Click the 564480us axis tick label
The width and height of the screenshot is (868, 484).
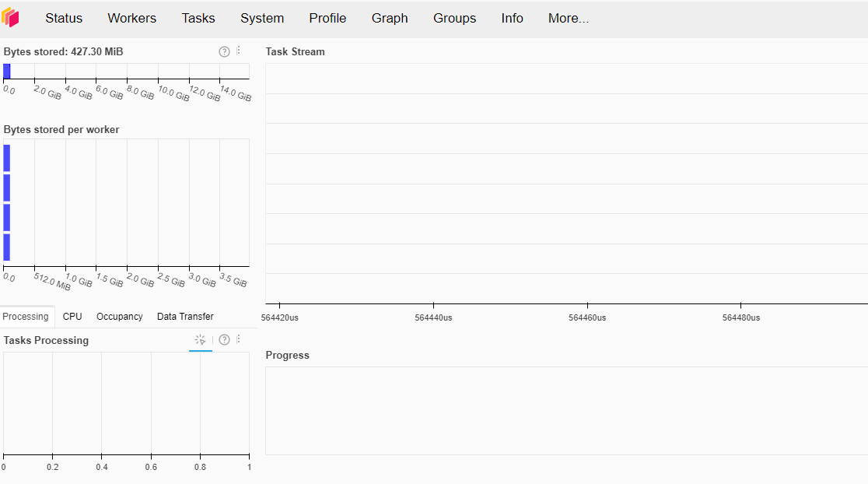[x=741, y=317]
